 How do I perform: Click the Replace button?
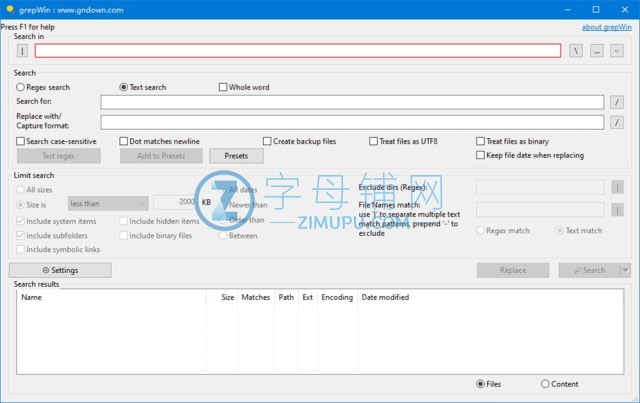(513, 270)
